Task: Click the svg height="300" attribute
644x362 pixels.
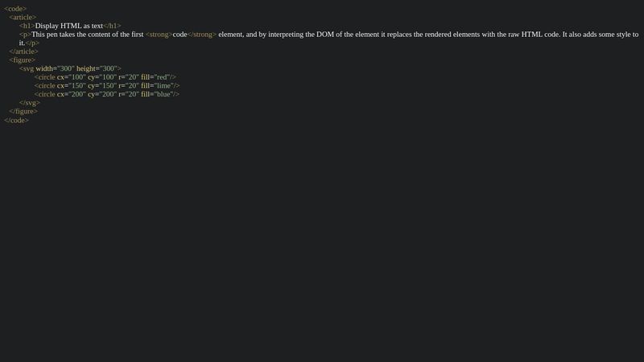Action: point(97,68)
